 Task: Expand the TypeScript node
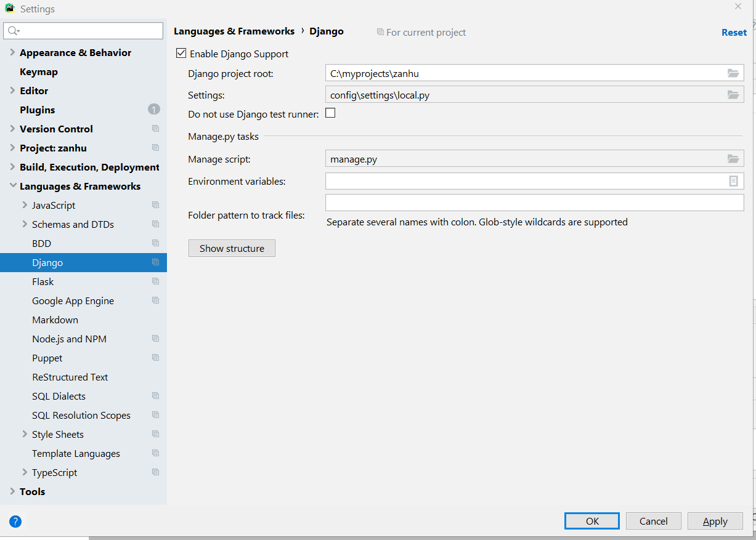coord(25,472)
